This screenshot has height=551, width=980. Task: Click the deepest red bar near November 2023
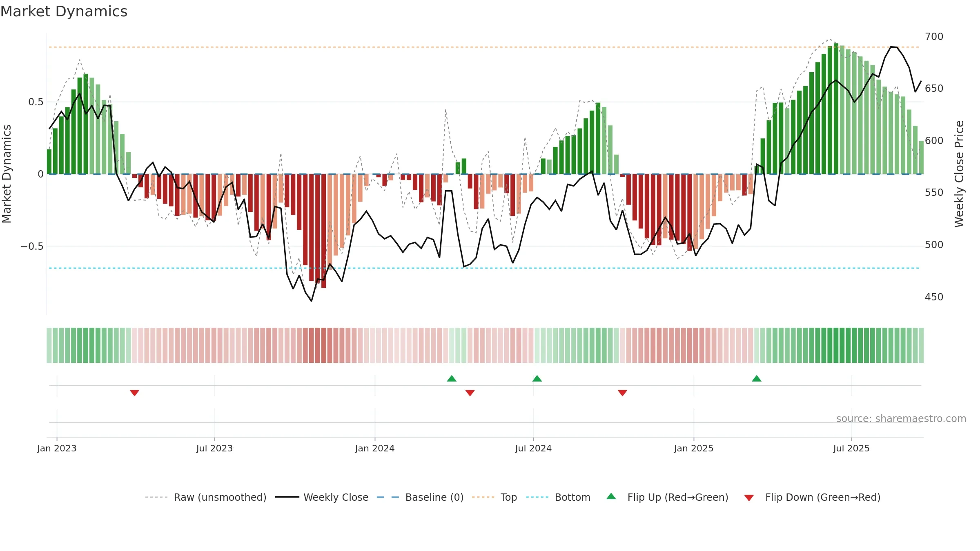tap(323, 231)
